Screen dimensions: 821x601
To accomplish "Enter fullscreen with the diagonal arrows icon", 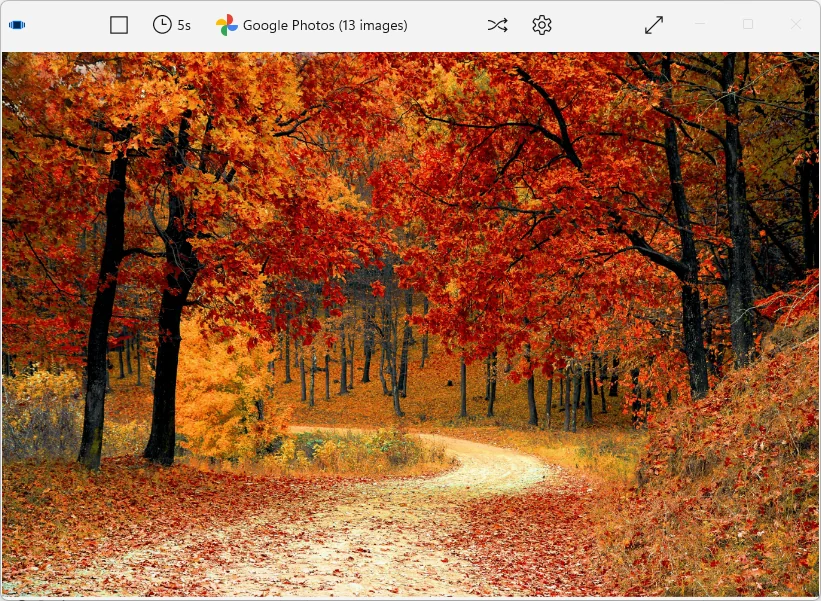I will pyautogui.click(x=654, y=25).
